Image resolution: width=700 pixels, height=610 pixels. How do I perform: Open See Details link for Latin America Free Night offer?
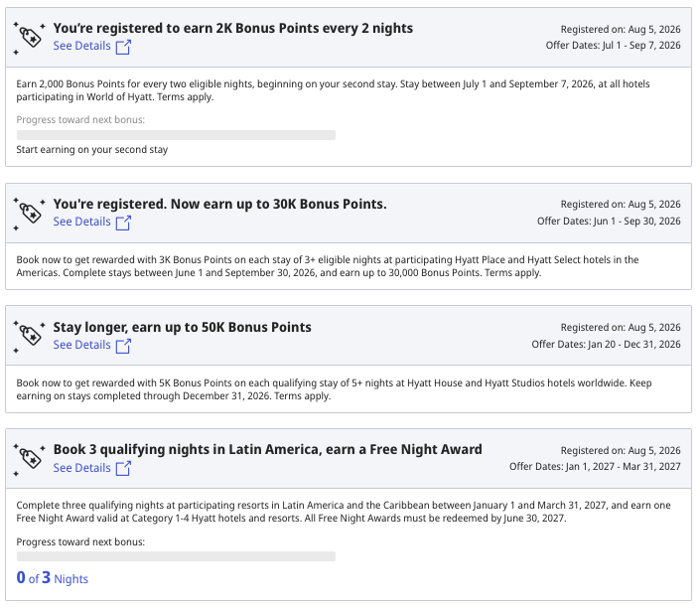pyautogui.click(x=81, y=468)
